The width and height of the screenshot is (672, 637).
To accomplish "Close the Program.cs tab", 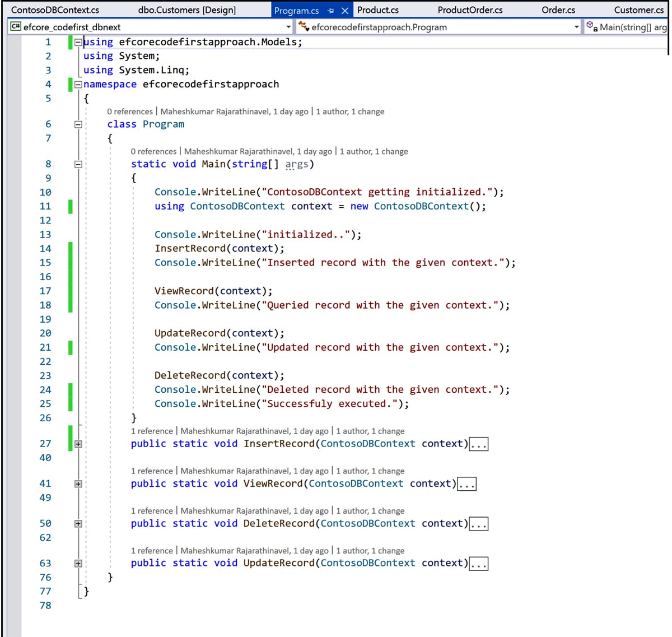I will pos(345,11).
